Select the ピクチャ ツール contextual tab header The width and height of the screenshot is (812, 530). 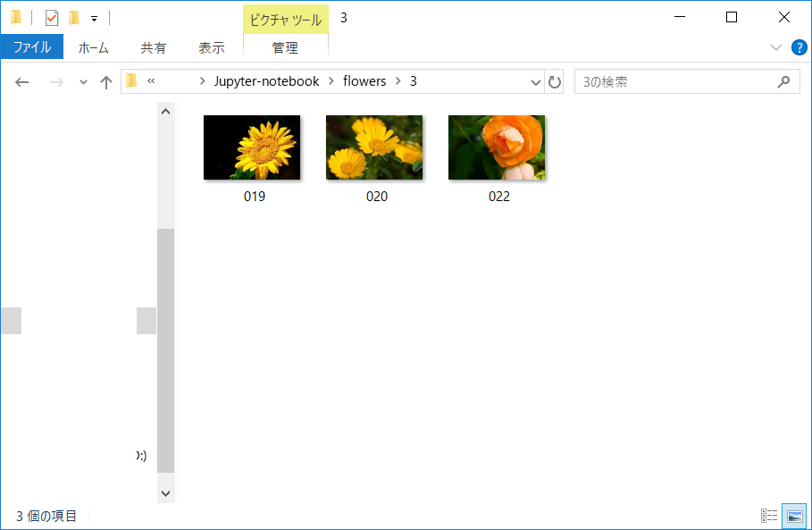pos(285,20)
